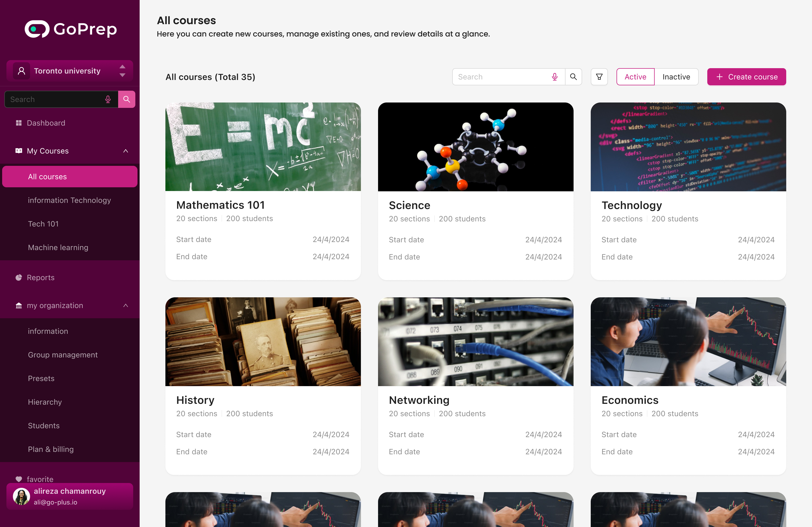Click the Create course button
Image resolution: width=812 pixels, height=527 pixels.
click(x=746, y=77)
